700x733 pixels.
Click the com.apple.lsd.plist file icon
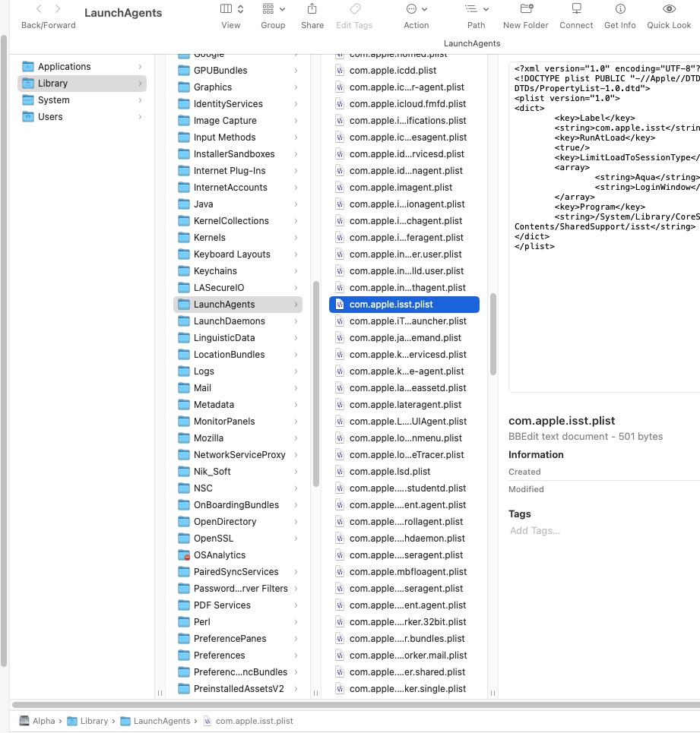340,472
